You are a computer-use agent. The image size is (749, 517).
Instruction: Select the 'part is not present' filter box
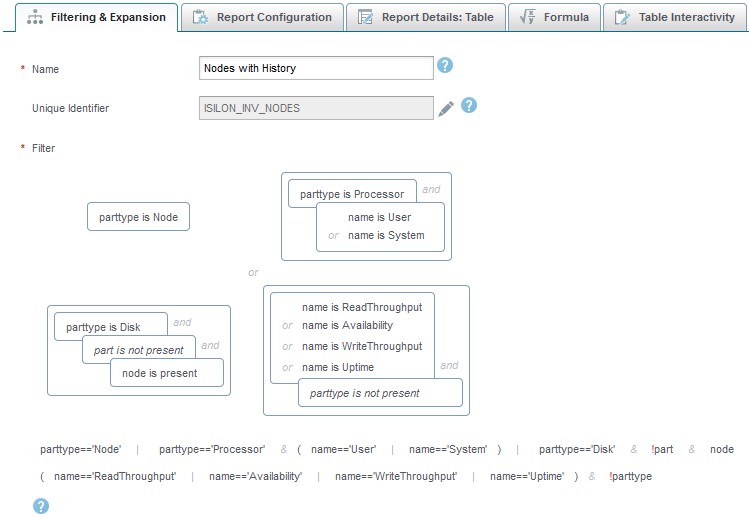139,350
